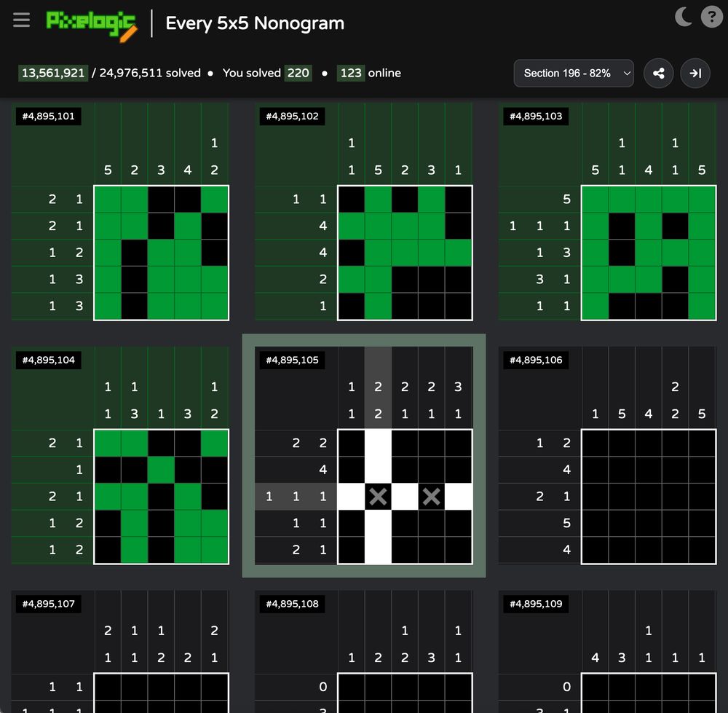Fill center cell of puzzle #4,895,106
Viewport: 728px width, 713px height.
(x=649, y=497)
